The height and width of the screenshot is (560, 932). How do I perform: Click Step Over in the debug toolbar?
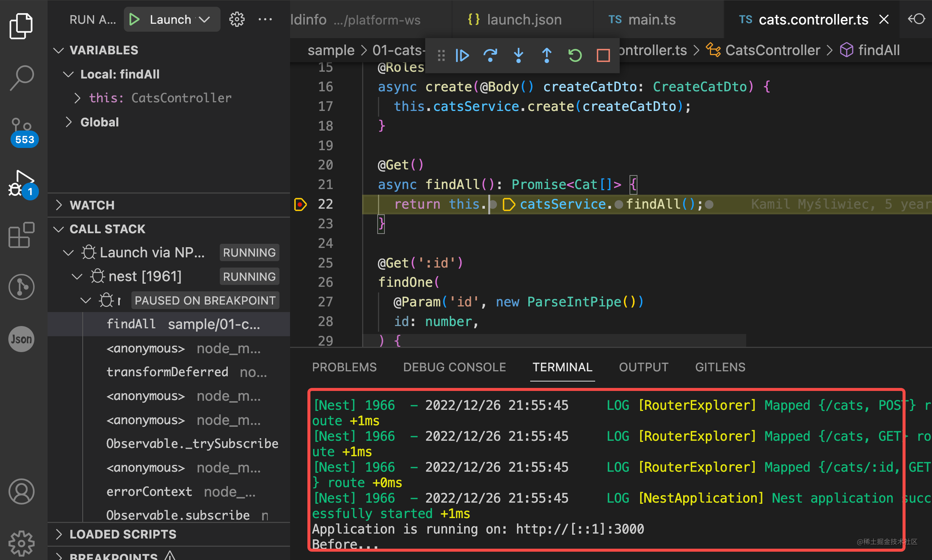tap(490, 56)
